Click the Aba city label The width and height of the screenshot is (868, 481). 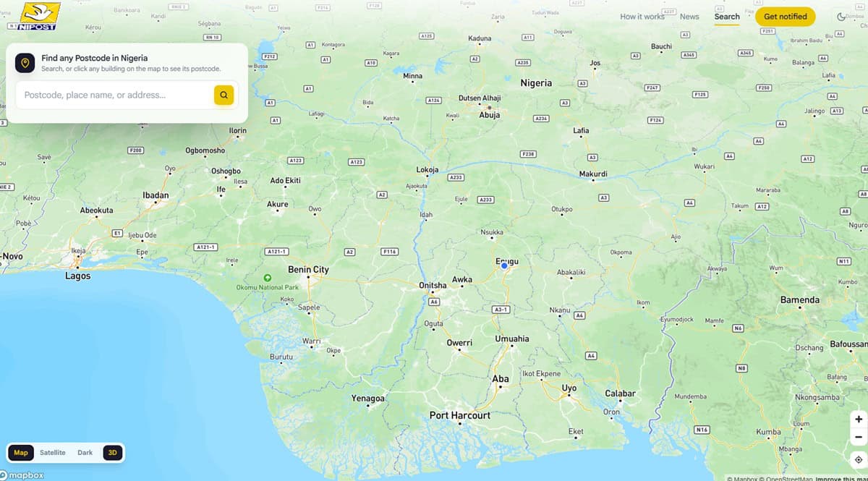501,378
